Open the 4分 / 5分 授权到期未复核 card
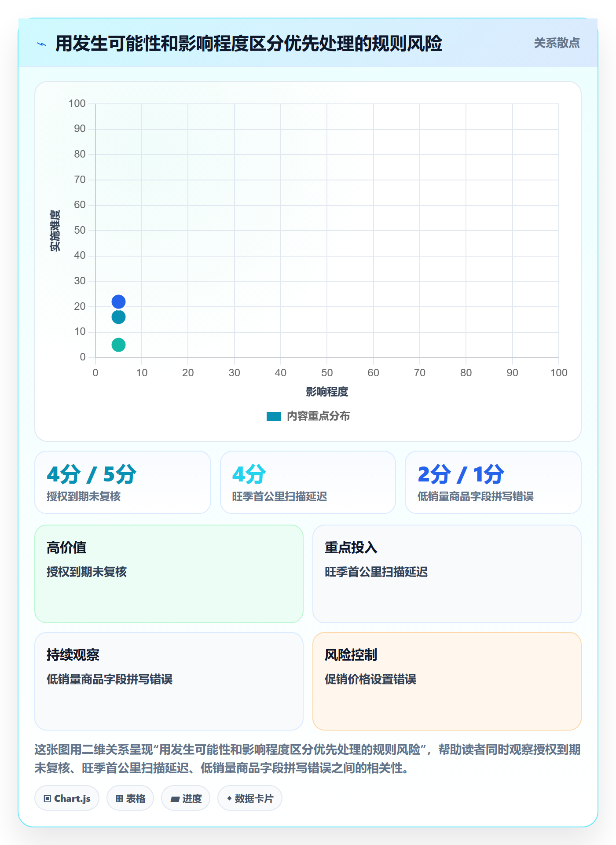Screen dimensions: 616x845 click(x=123, y=482)
